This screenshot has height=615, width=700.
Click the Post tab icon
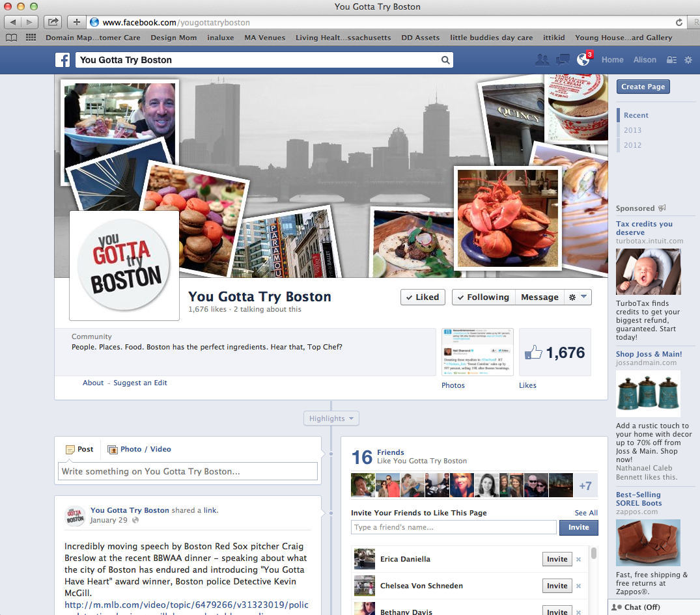coord(70,450)
